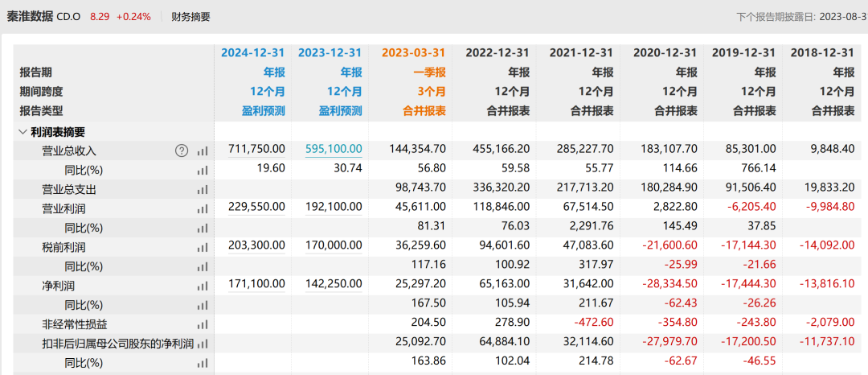Image resolution: width=868 pixels, height=375 pixels.
Task: Click chart icon for 扣非后归属母公司股东的净利润
Action: coord(203,344)
